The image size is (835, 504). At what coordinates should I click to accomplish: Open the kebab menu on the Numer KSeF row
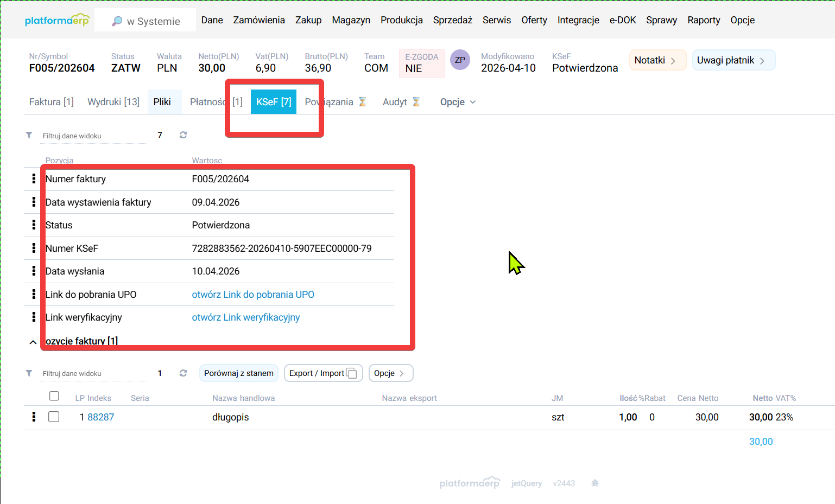(33, 248)
